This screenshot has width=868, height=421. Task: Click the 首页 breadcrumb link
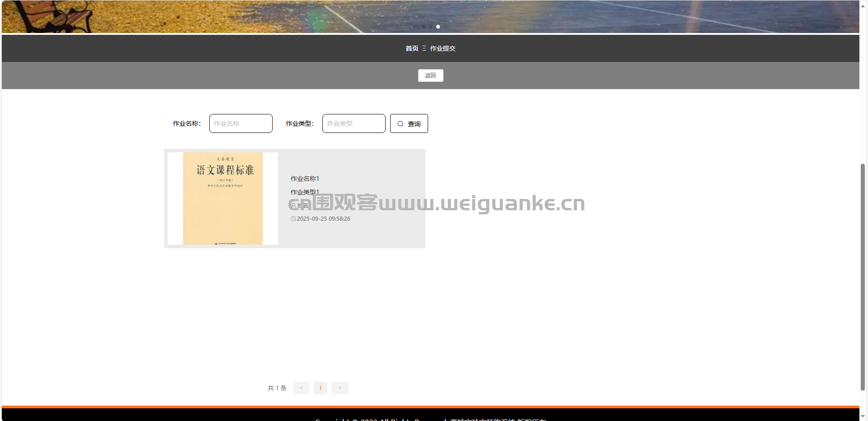click(x=412, y=48)
